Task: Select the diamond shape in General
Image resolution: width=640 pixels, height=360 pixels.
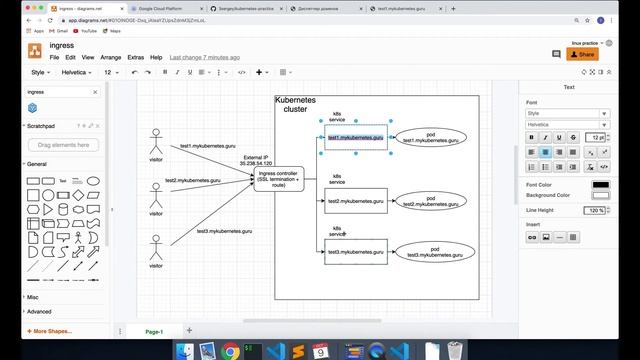Action: pos(78,195)
